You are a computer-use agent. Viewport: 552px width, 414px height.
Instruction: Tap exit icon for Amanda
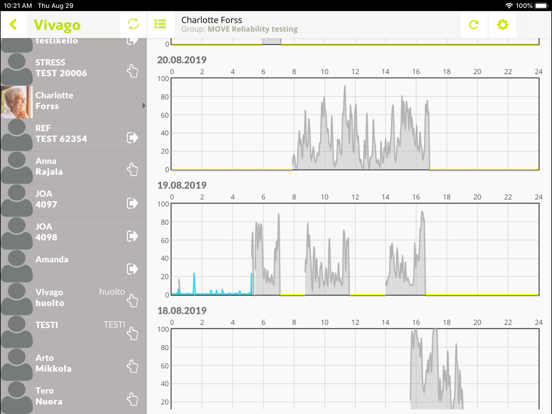(132, 269)
